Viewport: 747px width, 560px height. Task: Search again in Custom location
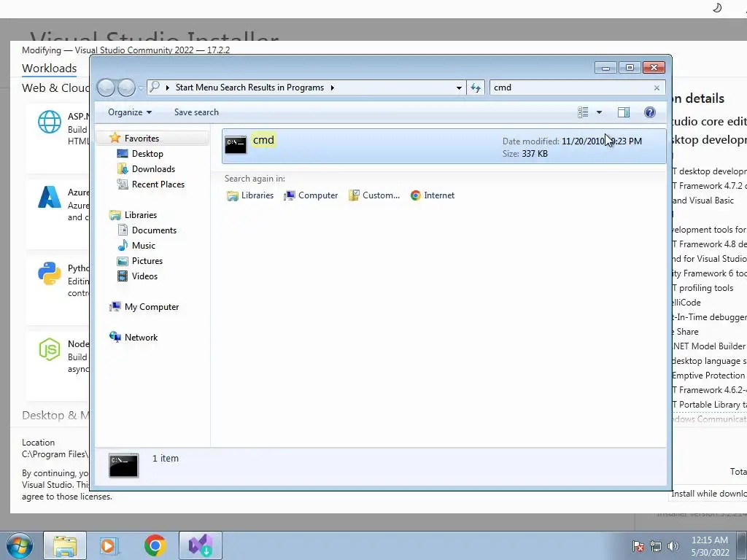374,195
